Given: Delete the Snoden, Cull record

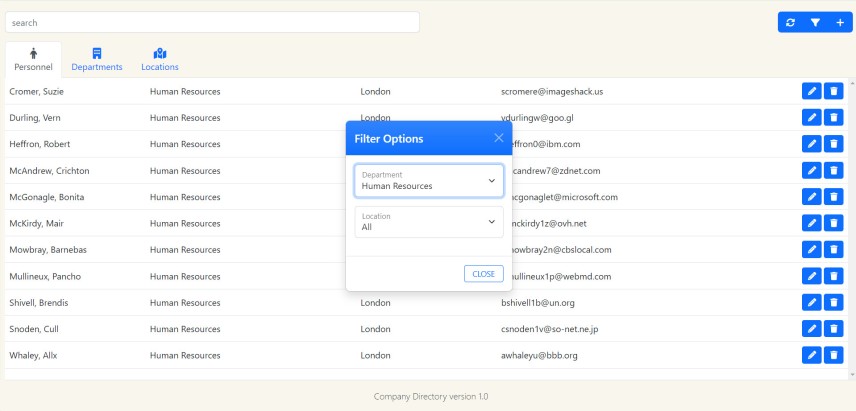Looking at the screenshot, I should point(834,329).
